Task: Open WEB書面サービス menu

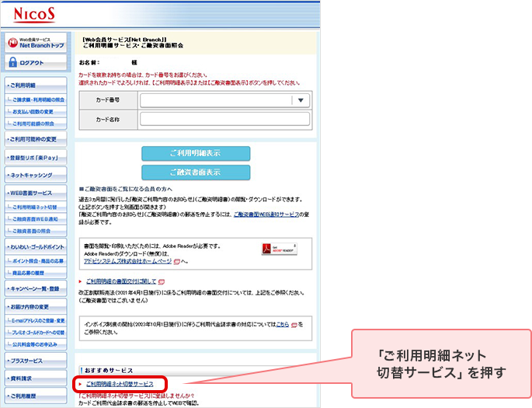Action: tap(36, 193)
